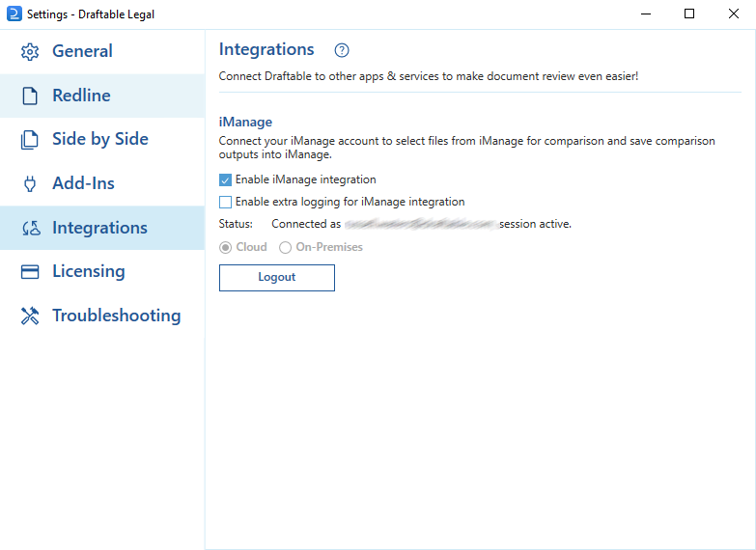Viewport: 756px width, 550px height.
Task: Maximize the Settings window
Action: (689, 14)
